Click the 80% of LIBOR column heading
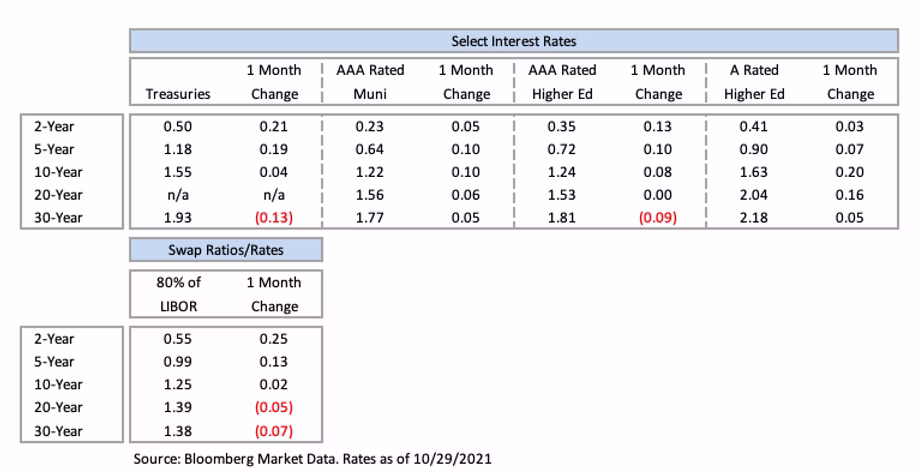Viewport: 918px width, 474px height. click(178, 294)
